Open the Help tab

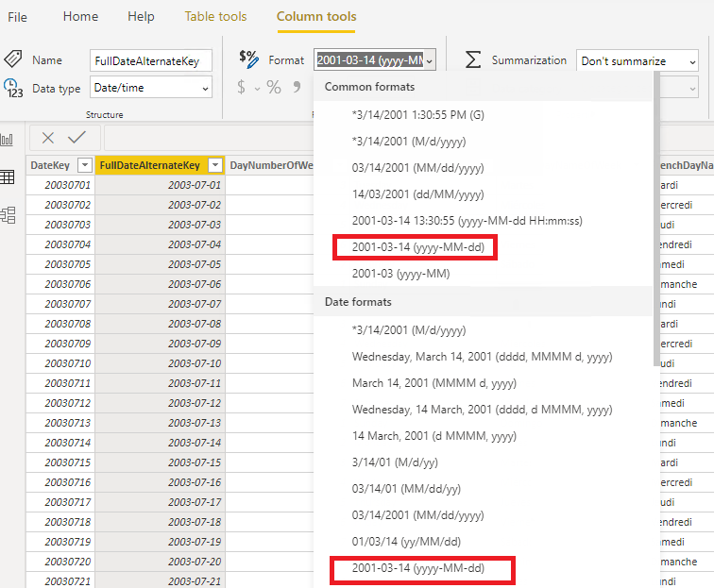click(141, 16)
